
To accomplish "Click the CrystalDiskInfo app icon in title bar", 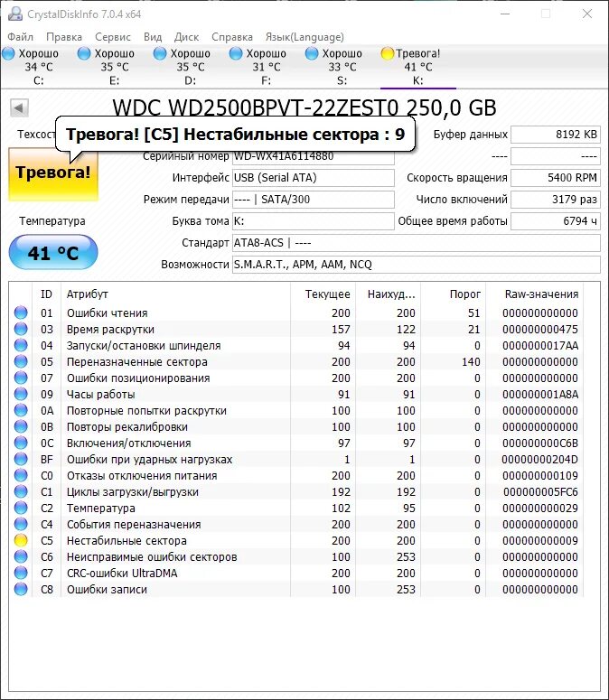I will click(x=14, y=14).
